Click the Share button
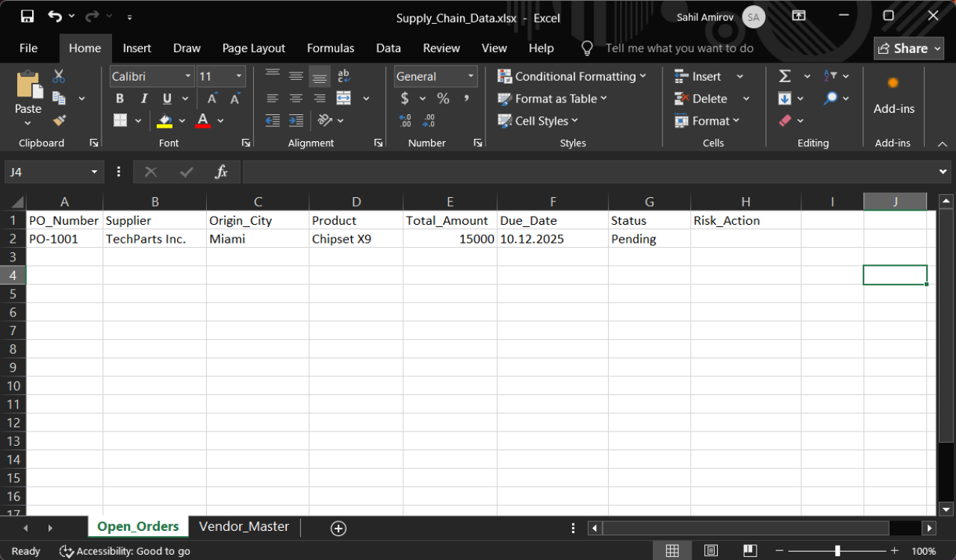 pyautogui.click(x=909, y=48)
